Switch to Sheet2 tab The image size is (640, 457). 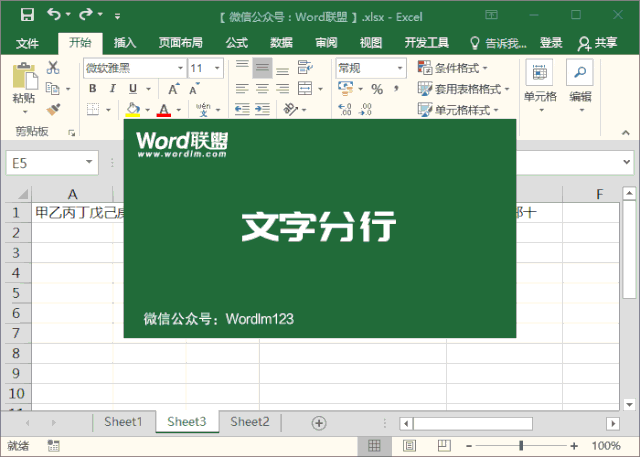click(250, 422)
